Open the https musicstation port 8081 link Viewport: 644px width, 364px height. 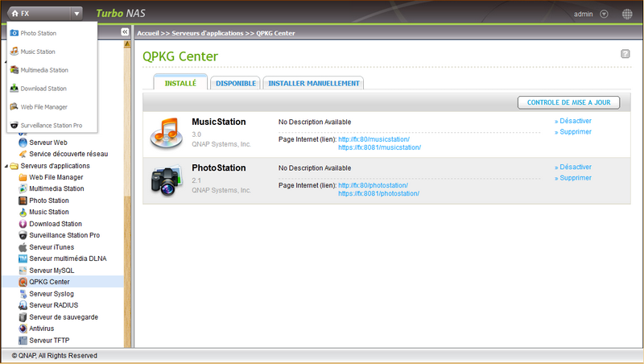[x=379, y=147]
